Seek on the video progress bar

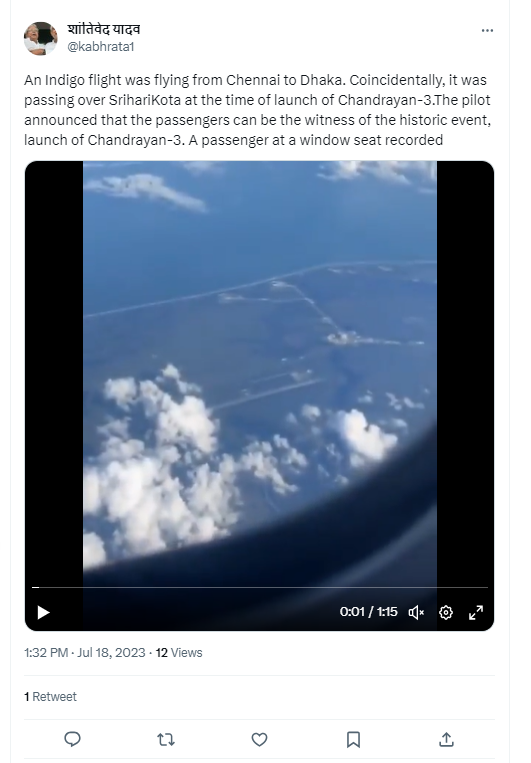click(259, 587)
